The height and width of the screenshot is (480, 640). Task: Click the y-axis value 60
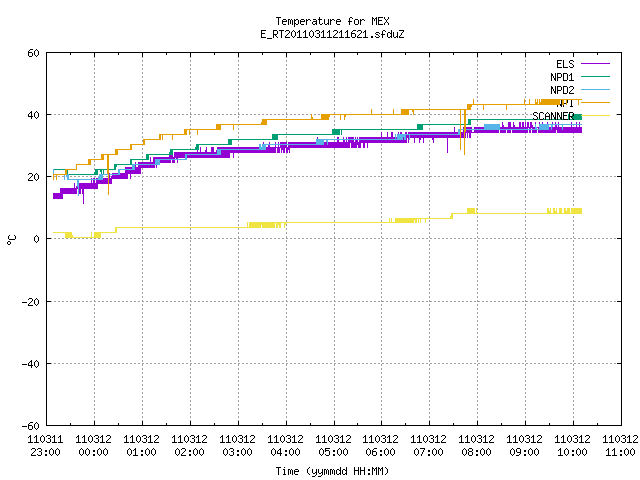pyautogui.click(x=33, y=53)
